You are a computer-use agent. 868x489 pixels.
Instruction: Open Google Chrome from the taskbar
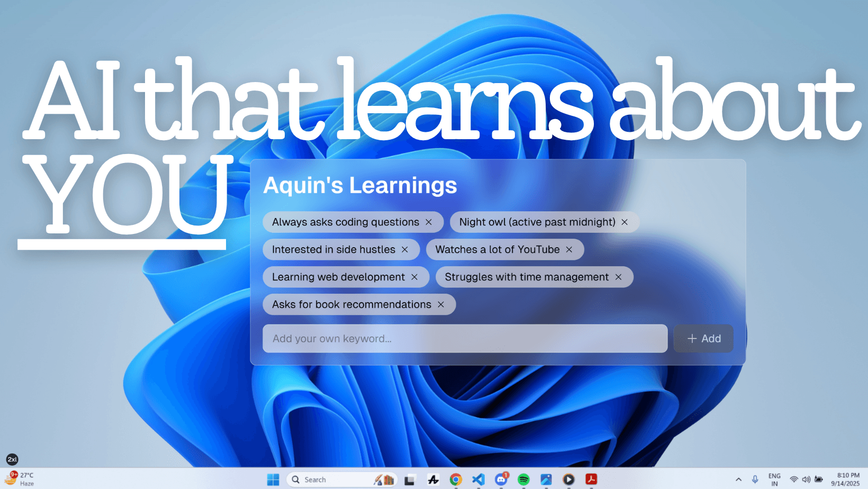coord(456,479)
